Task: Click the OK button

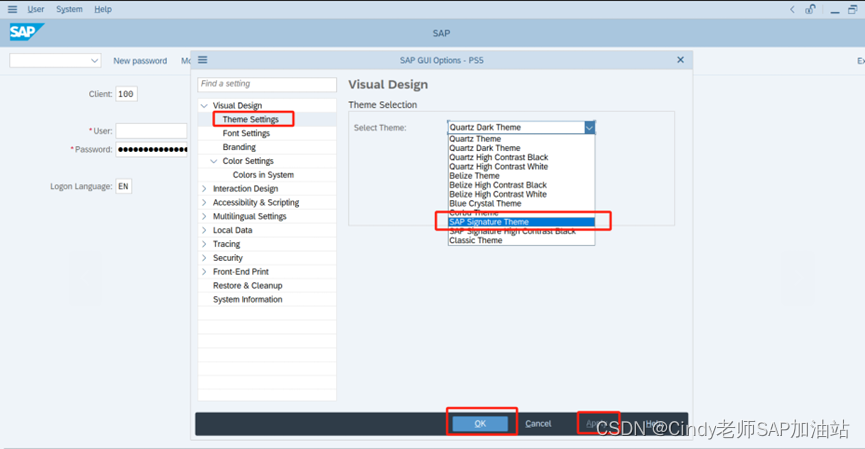Action: click(x=480, y=424)
